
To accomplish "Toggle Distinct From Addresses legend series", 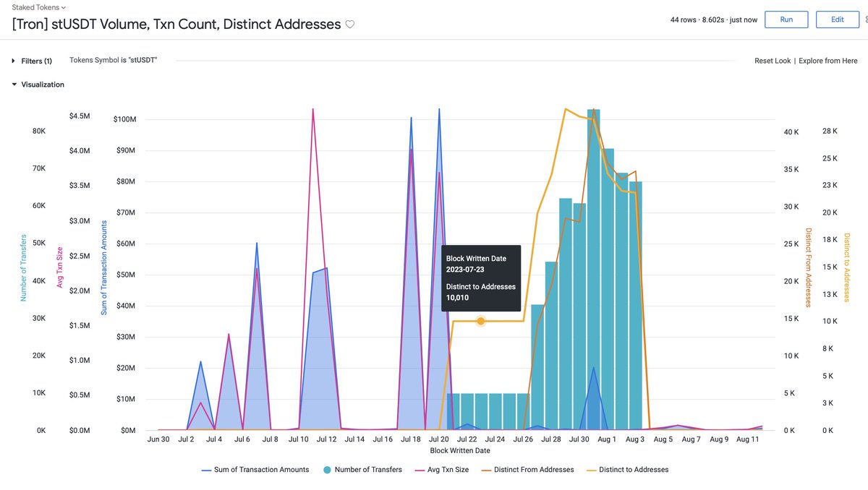I will coord(527,470).
